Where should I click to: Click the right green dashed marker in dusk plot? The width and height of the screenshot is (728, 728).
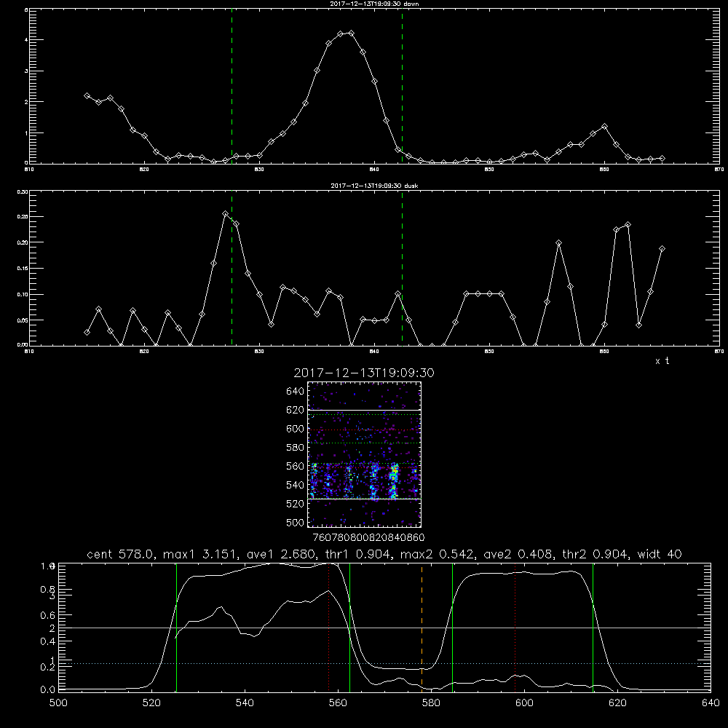tap(402, 268)
